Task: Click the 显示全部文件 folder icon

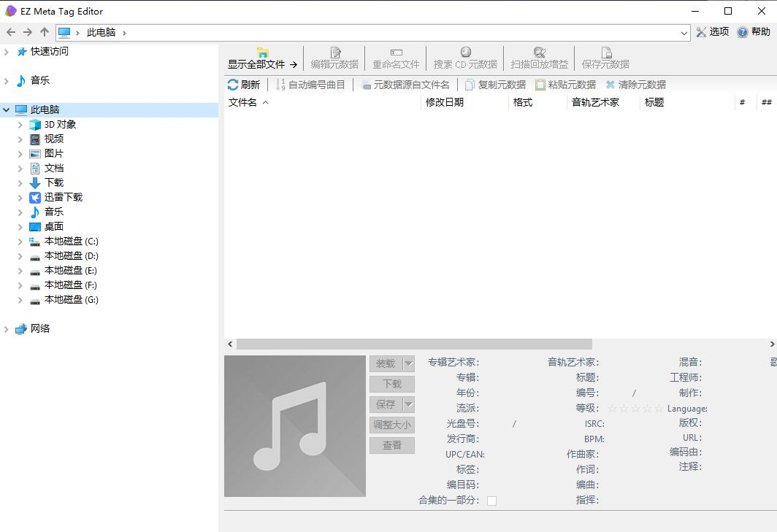Action: (x=263, y=53)
